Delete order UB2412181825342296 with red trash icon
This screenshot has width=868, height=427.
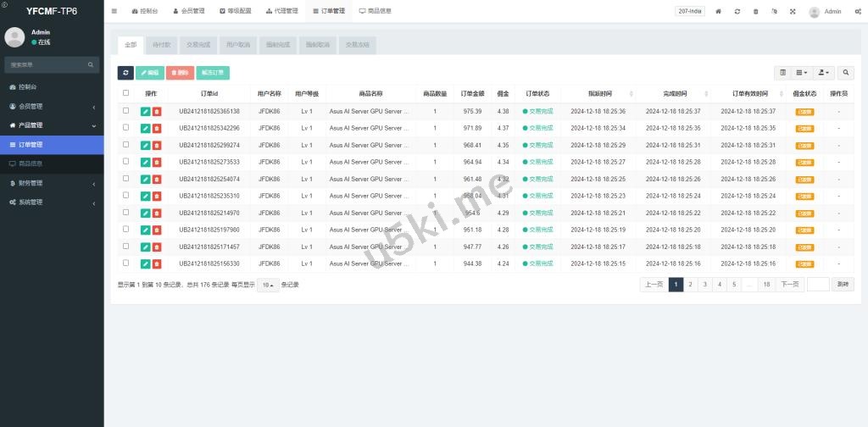(x=157, y=128)
